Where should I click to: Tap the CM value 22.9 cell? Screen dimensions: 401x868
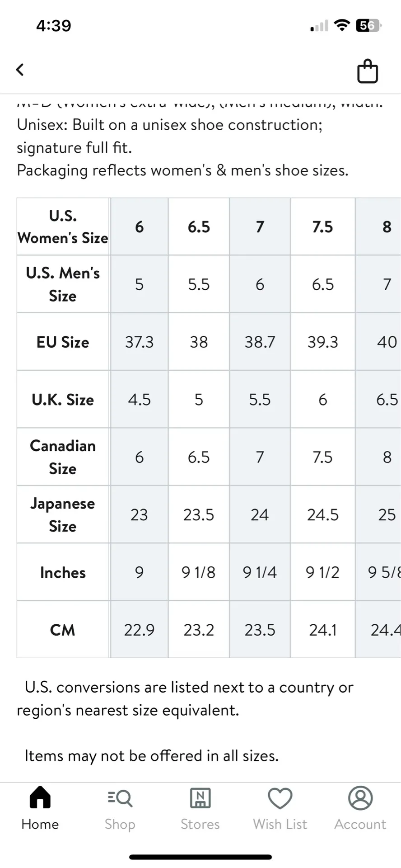tap(139, 629)
